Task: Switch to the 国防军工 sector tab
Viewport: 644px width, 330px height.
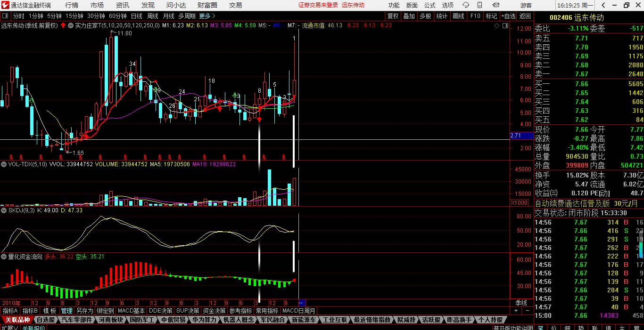Action: coord(142,320)
